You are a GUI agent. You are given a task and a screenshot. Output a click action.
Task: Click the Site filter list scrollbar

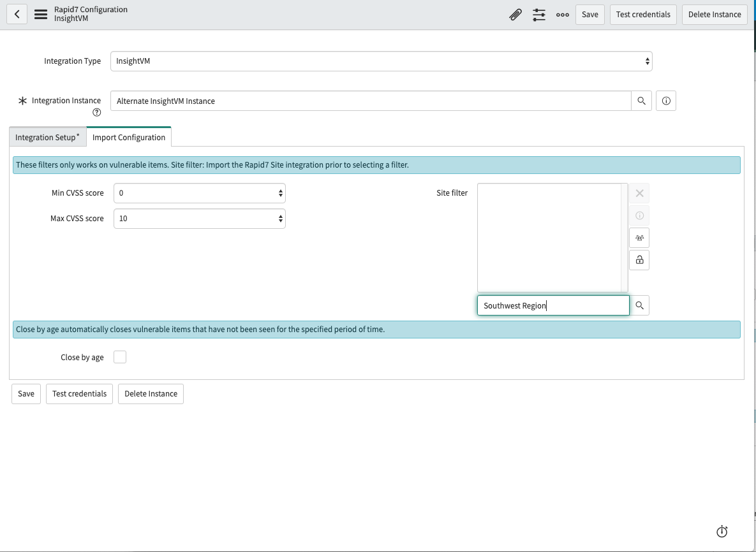point(625,238)
